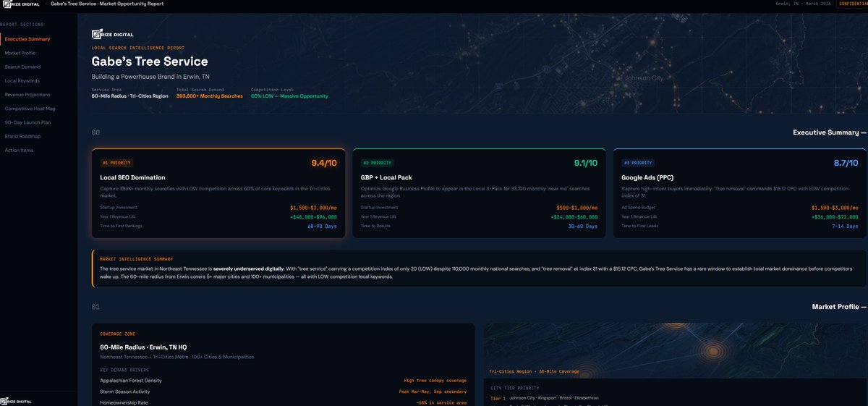Click the 9.4/10 score
The image size is (868, 406).
pos(324,163)
